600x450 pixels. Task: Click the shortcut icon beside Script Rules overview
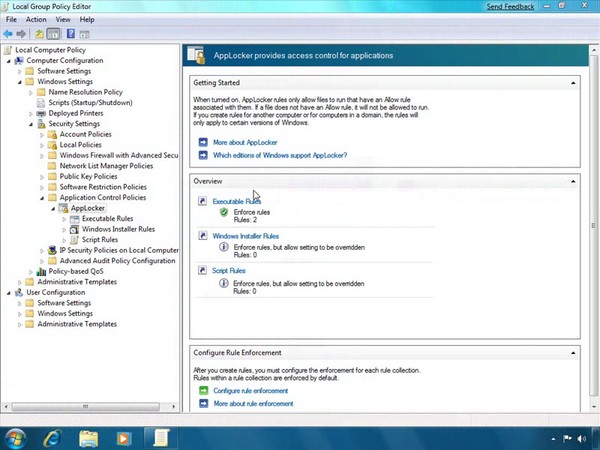202,270
